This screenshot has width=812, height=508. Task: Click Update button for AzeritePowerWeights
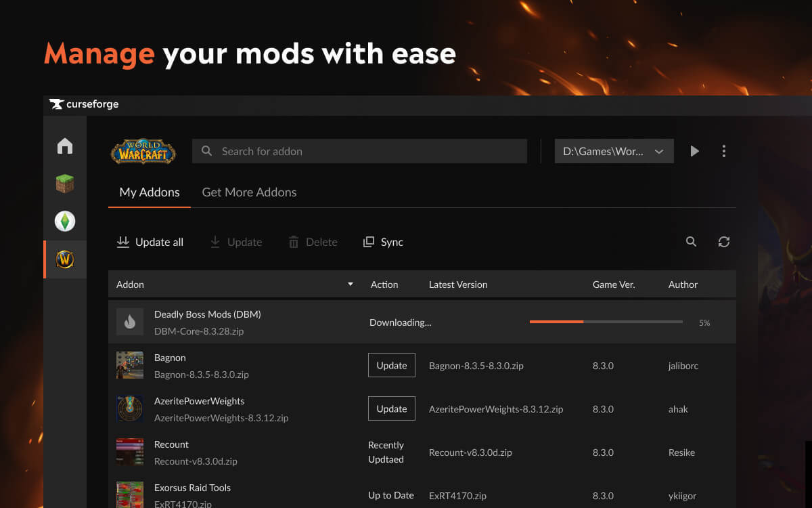(392, 408)
